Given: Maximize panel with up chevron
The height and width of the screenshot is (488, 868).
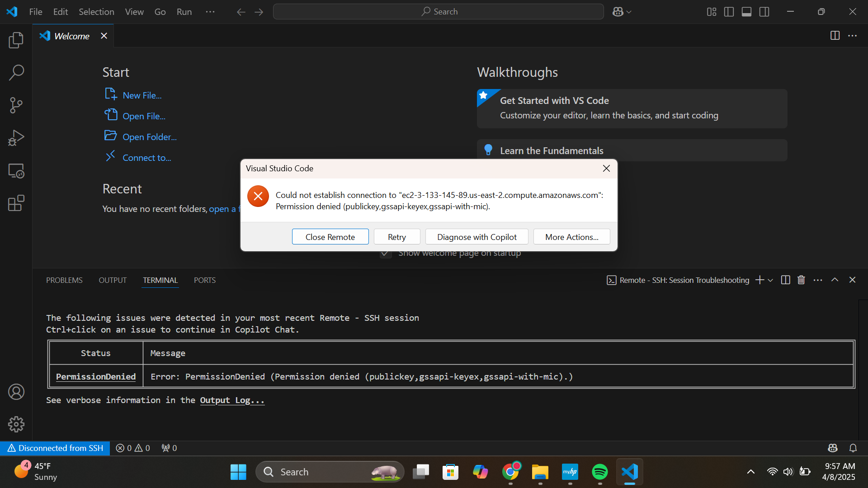Looking at the screenshot, I should coord(835,280).
